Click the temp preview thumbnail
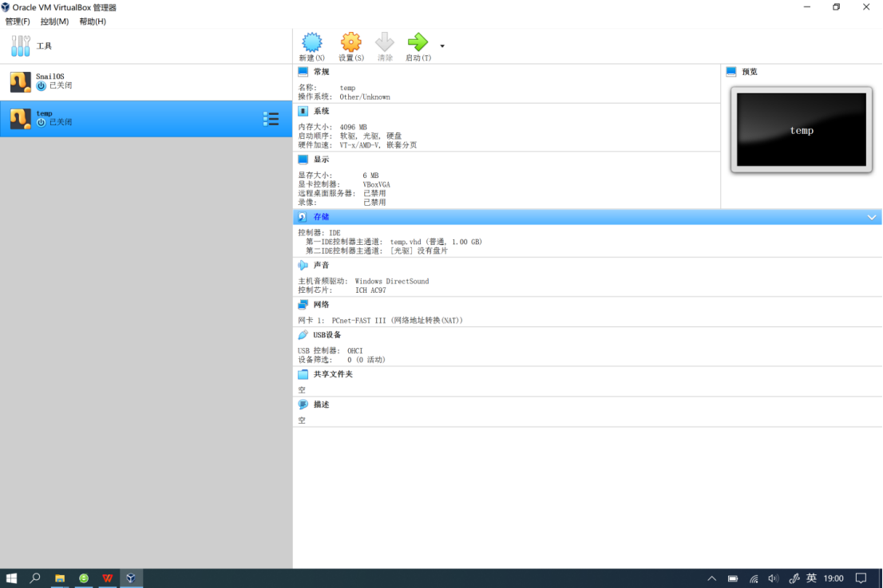 click(802, 129)
